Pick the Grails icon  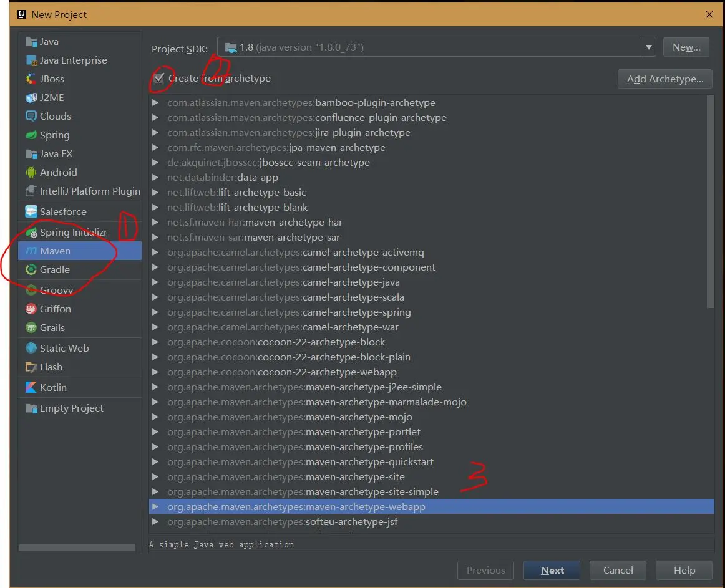(x=31, y=328)
